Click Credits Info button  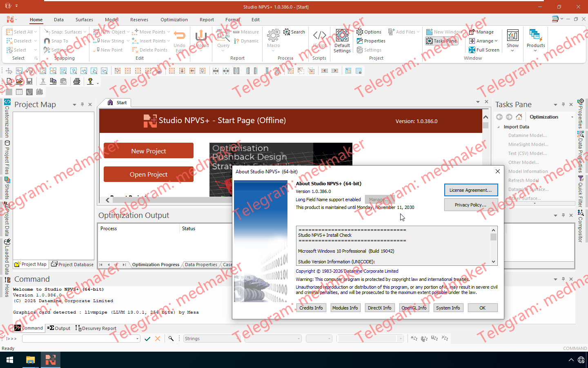[x=311, y=308]
